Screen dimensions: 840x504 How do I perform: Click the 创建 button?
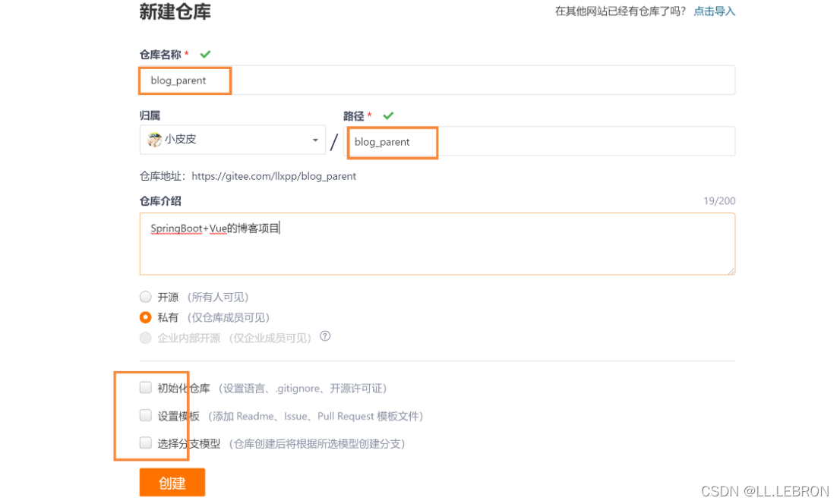pyautogui.click(x=172, y=482)
